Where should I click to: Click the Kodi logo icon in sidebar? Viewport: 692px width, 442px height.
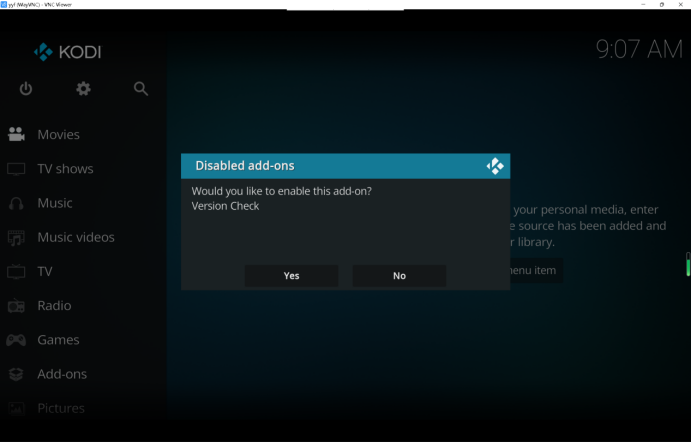point(43,52)
